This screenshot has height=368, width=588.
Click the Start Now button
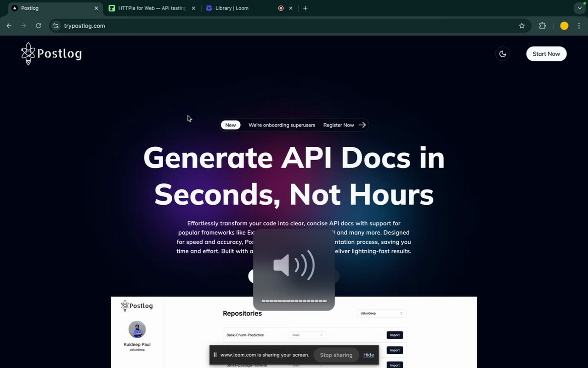[x=546, y=54]
